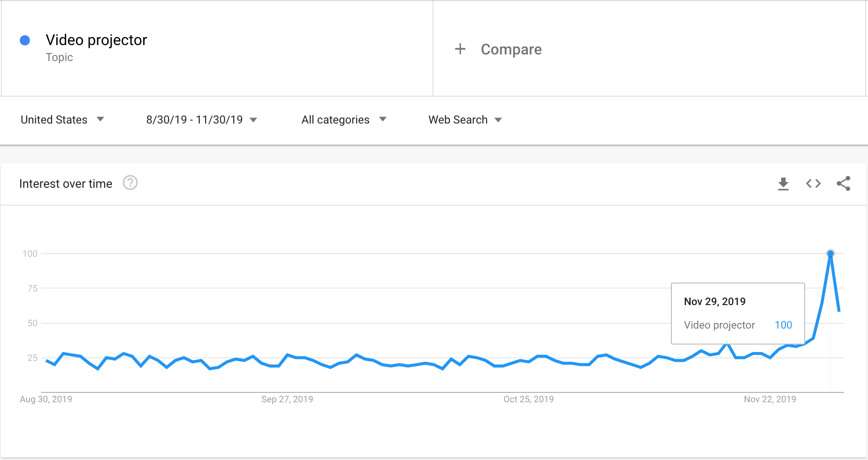Screen dimensions: 868x460
Task: Open the embed code icon
Action: pos(813,184)
